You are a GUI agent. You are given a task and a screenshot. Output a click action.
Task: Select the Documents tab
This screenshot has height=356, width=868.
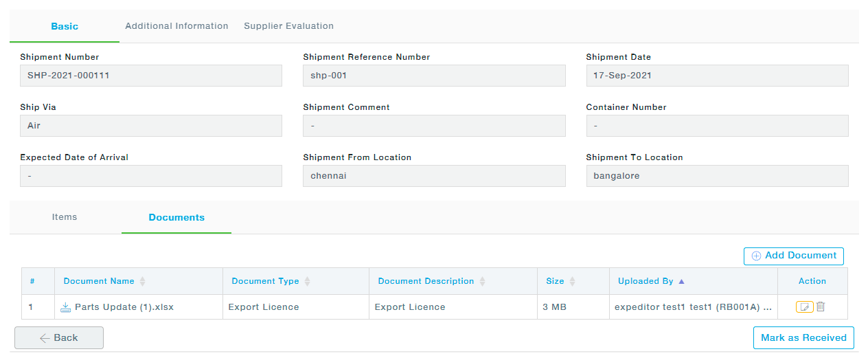click(x=176, y=217)
